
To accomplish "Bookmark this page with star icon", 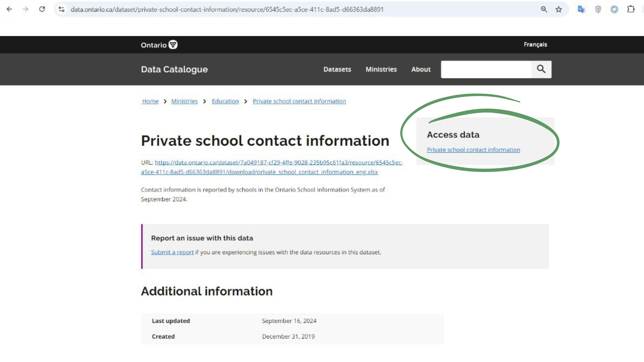I will tap(559, 9).
